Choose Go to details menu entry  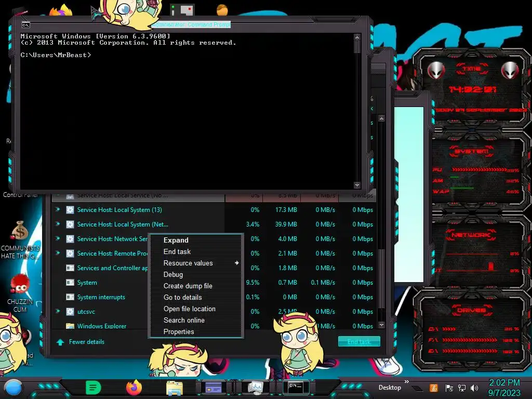click(196, 298)
